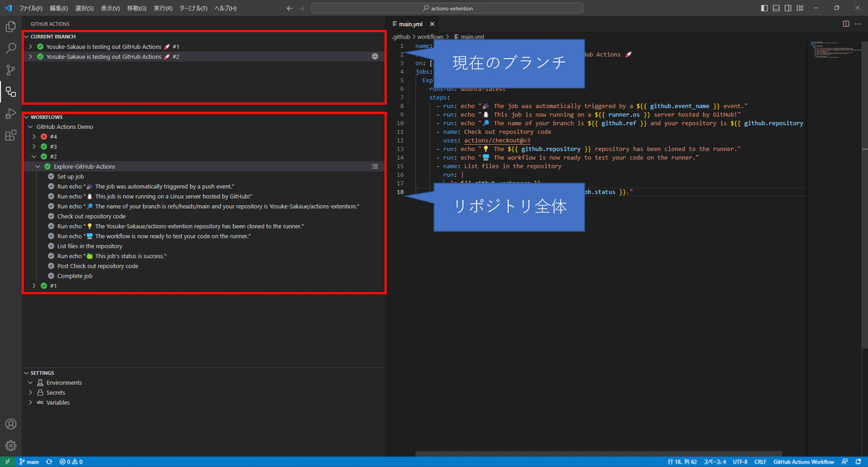Open the Run and Debug view
Viewport: 868px width, 467px height.
pyautogui.click(x=11, y=114)
